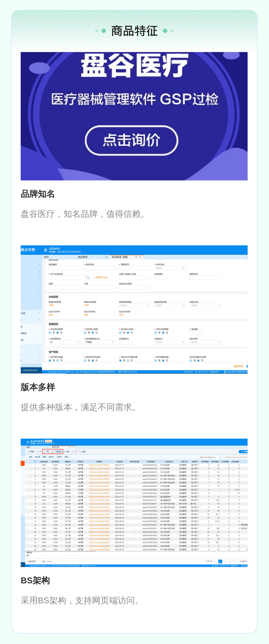Click the 盘谷优联 logo

[x=28, y=250]
